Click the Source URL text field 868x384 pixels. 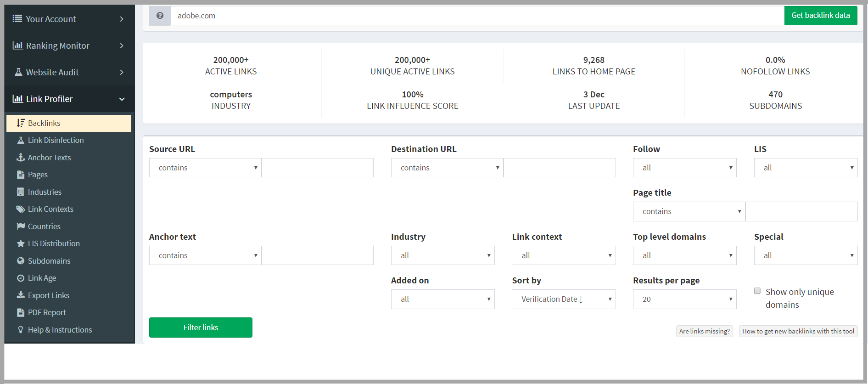318,168
